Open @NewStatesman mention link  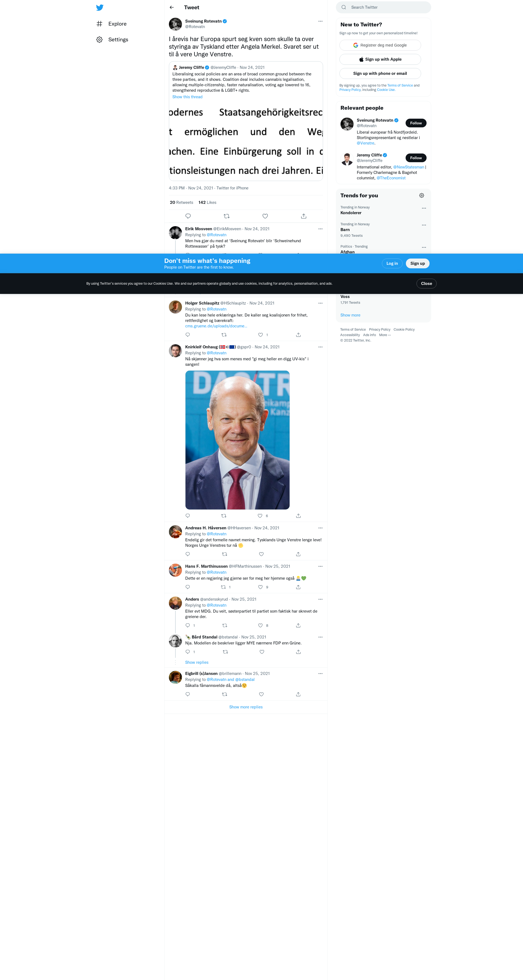408,167
